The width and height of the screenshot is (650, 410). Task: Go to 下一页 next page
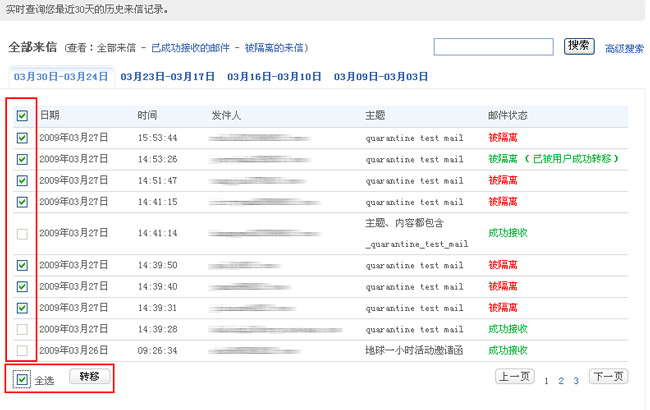click(x=608, y=377)
